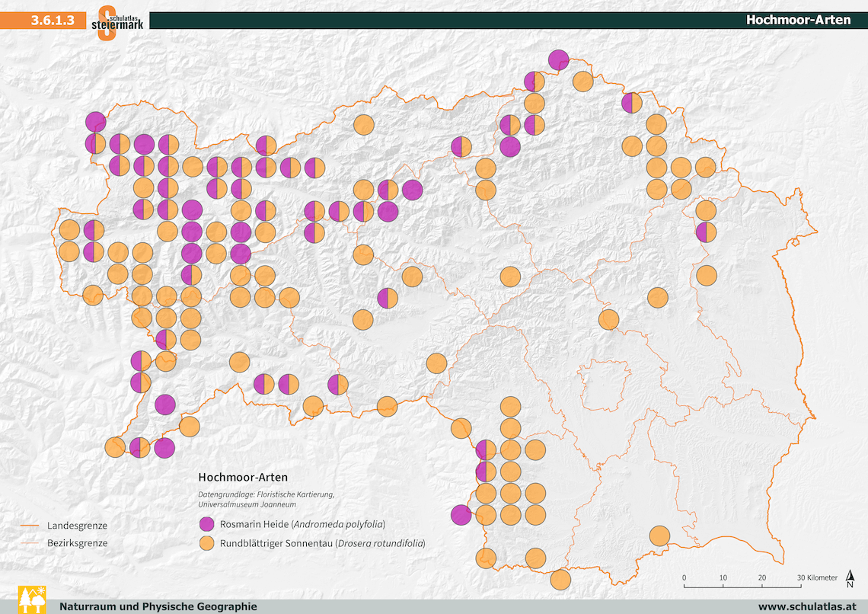Click the Hochmoor-Arten title in the header bar

[798, 20]
